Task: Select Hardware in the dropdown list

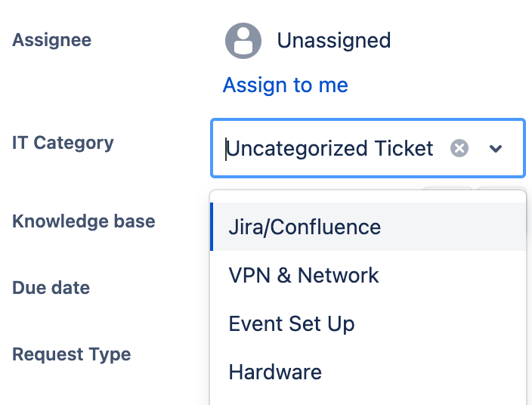Action: 275,372
